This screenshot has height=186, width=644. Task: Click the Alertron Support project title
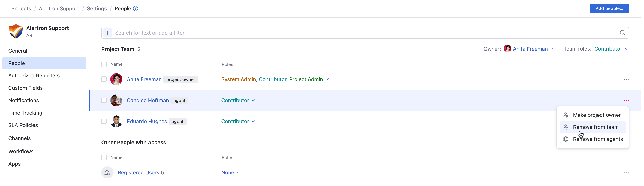click(47, 28)
